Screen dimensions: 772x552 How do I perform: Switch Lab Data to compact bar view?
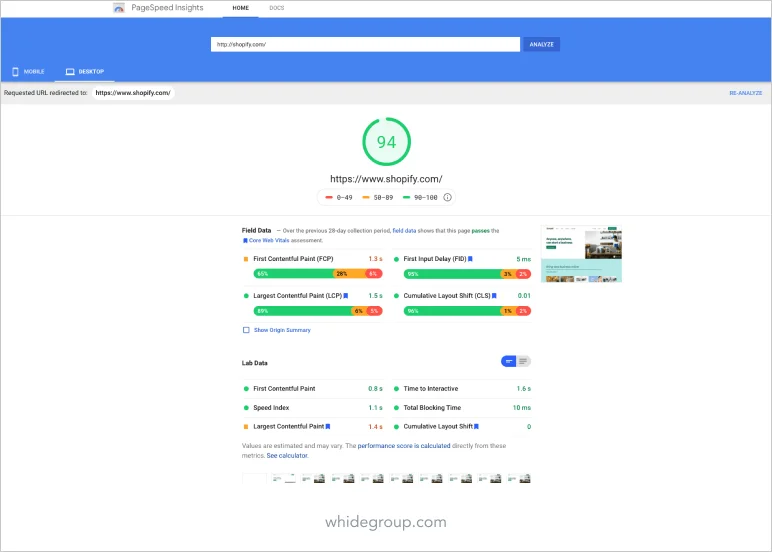(509, 361)
